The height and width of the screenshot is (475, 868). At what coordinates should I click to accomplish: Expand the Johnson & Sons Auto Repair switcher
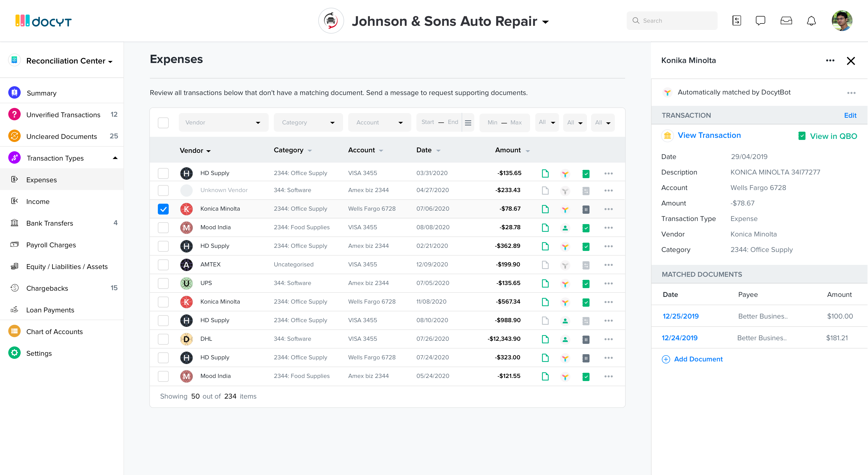pyautogui.click(x=545, y=22)
